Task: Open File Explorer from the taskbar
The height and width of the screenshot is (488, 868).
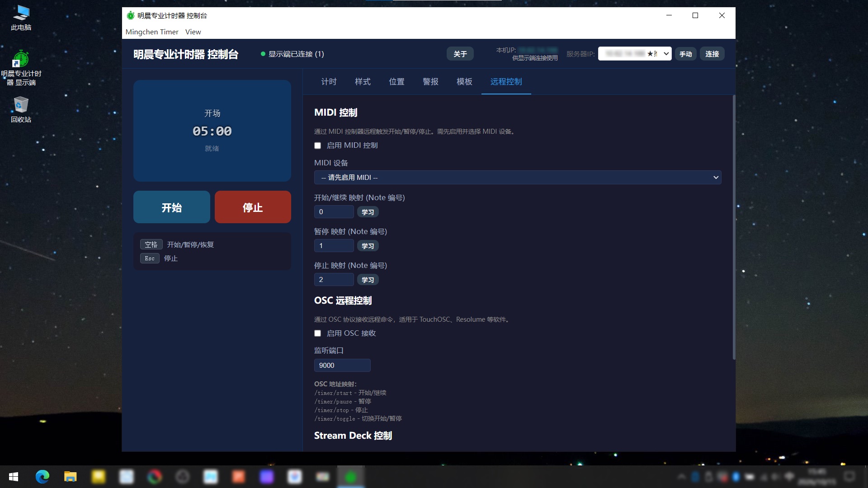Action: 70,477
